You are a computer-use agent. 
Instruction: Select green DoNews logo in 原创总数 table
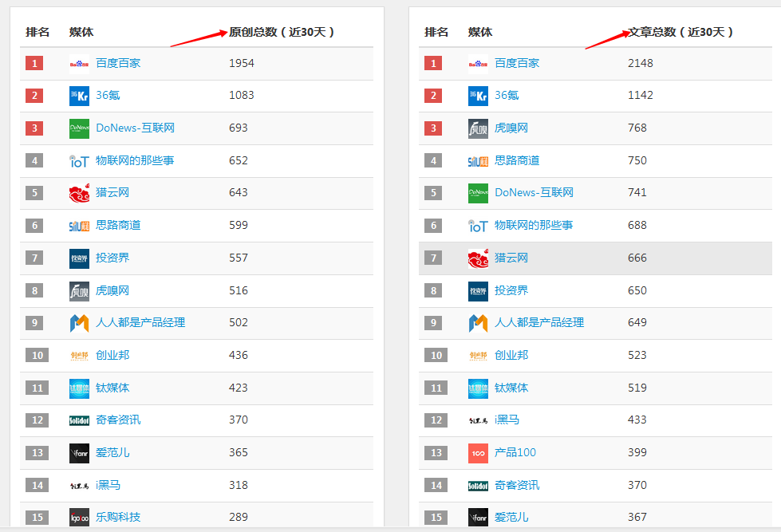tap(79, 128)
